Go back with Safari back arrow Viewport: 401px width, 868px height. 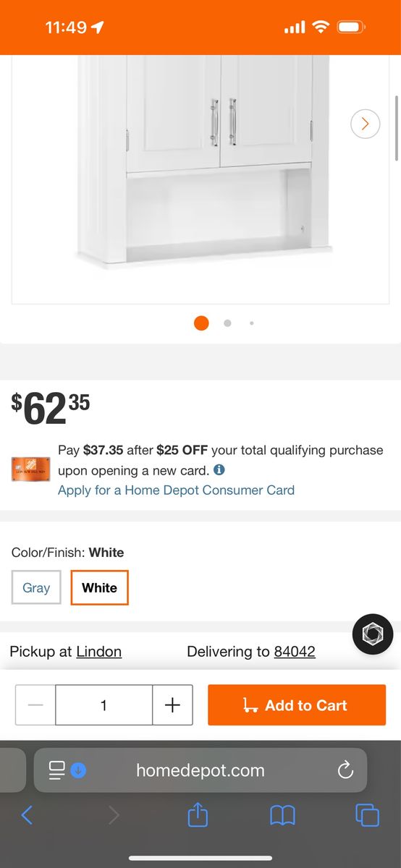27,815
